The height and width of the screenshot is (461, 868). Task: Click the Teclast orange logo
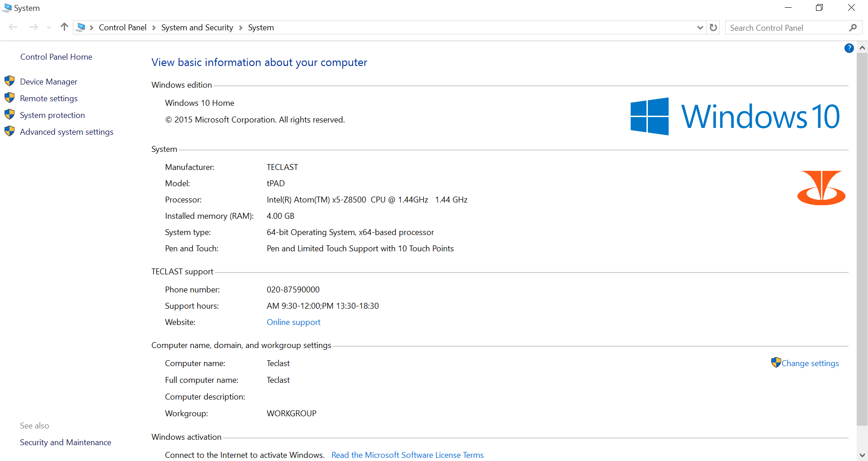(821, 188)
